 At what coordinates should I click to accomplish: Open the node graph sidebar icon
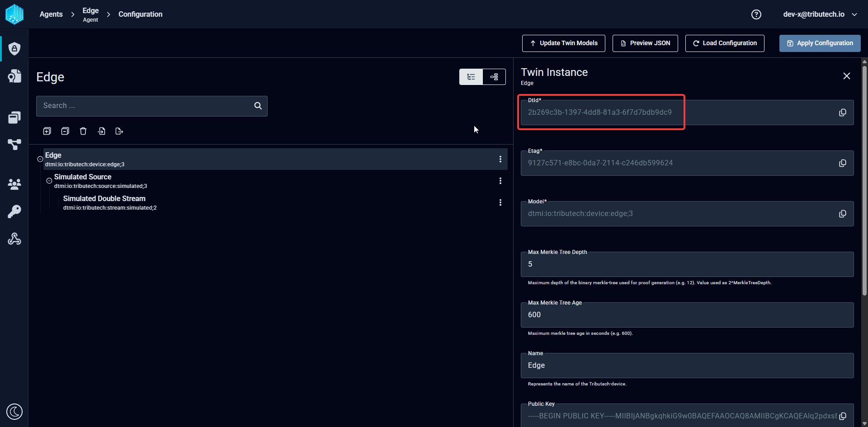[14, 145]
